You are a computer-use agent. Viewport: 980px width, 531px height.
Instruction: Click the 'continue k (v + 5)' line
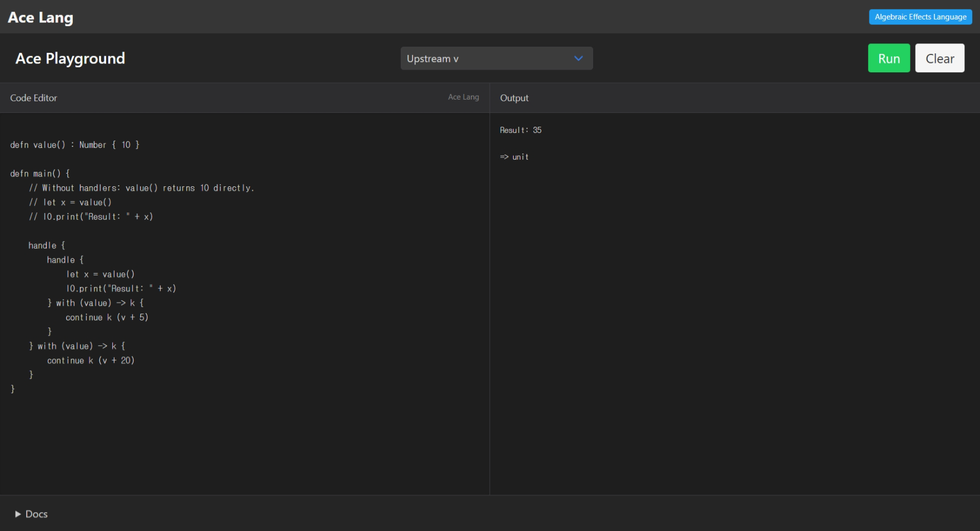click(x=107, y=317)
